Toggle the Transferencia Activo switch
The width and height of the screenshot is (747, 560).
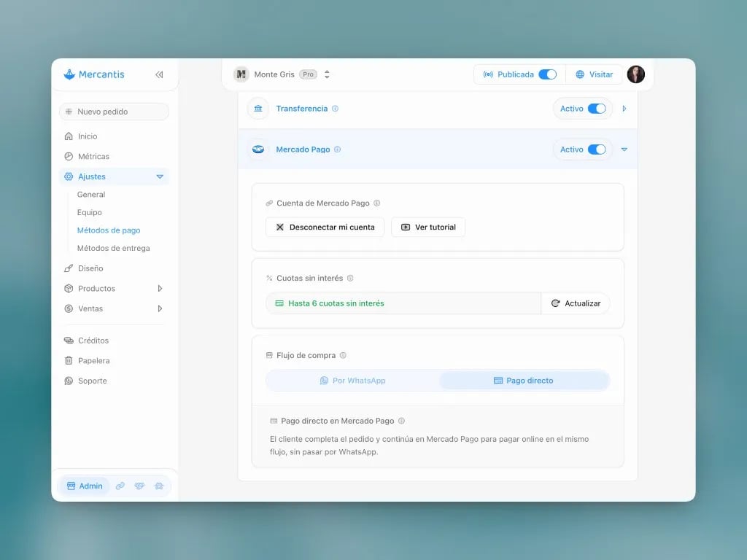(x=597, y=109)
